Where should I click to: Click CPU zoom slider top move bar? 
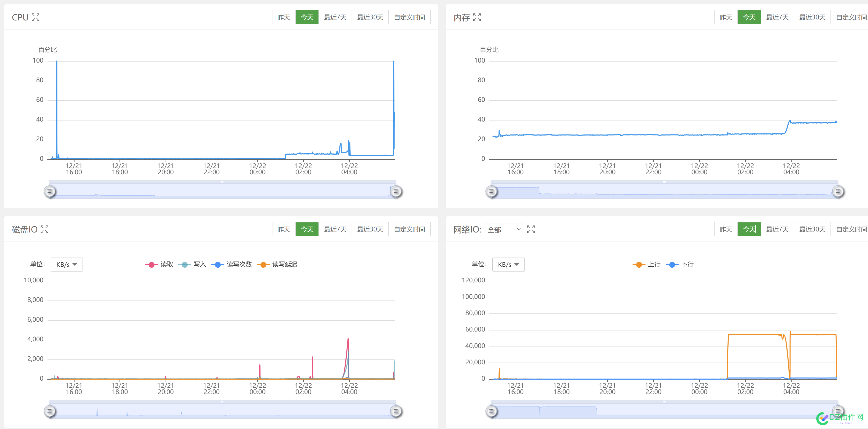coord(223,182)
